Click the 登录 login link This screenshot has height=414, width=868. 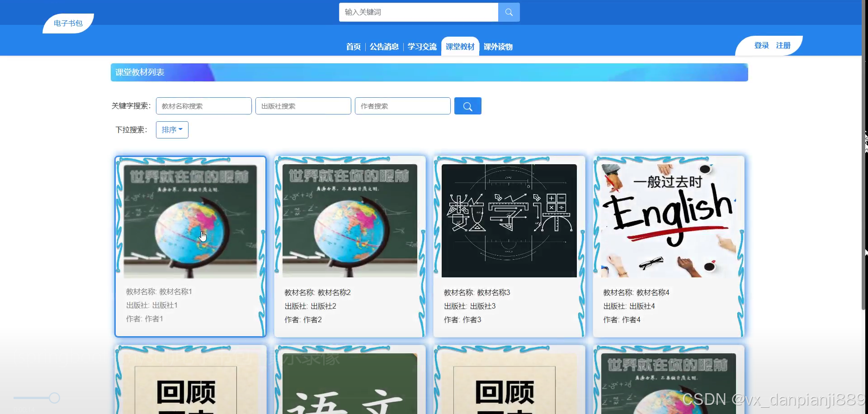[761, 46]
